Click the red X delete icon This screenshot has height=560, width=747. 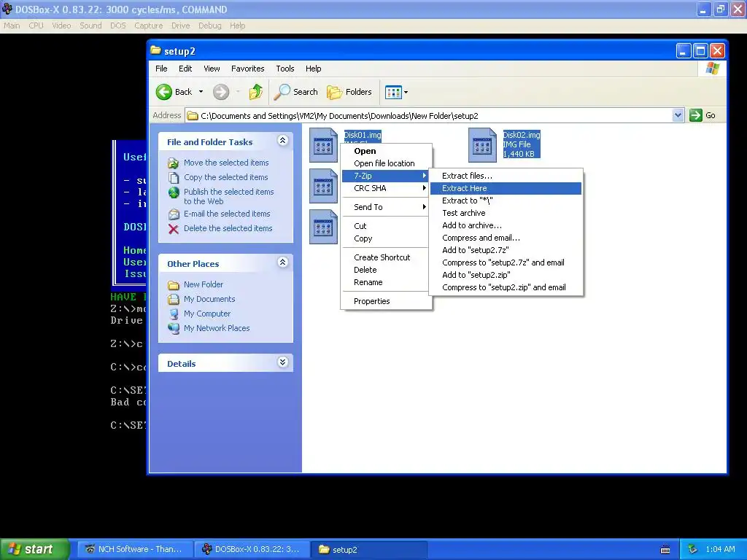(x=174, y=229)
